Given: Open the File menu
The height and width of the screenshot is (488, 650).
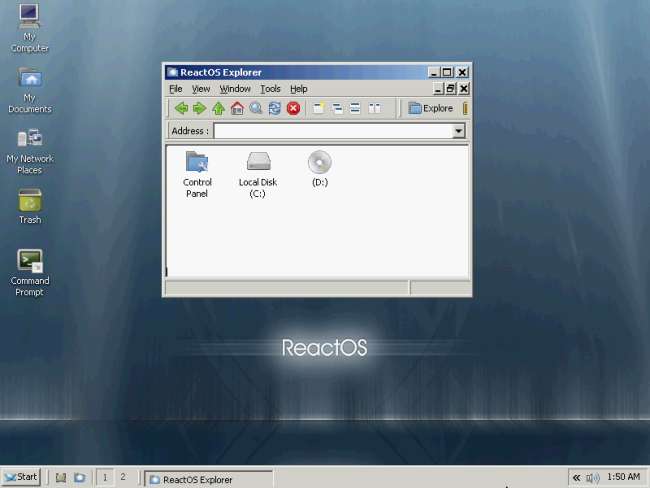Looking at the screenshot, I should point(176,89).
